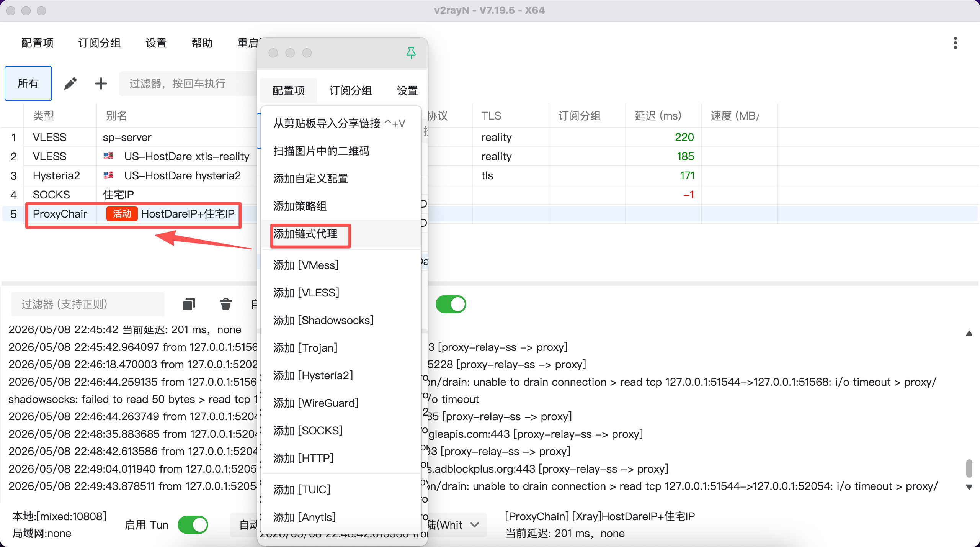
Task: Click delay value 171
Action: tap(687, 175)
